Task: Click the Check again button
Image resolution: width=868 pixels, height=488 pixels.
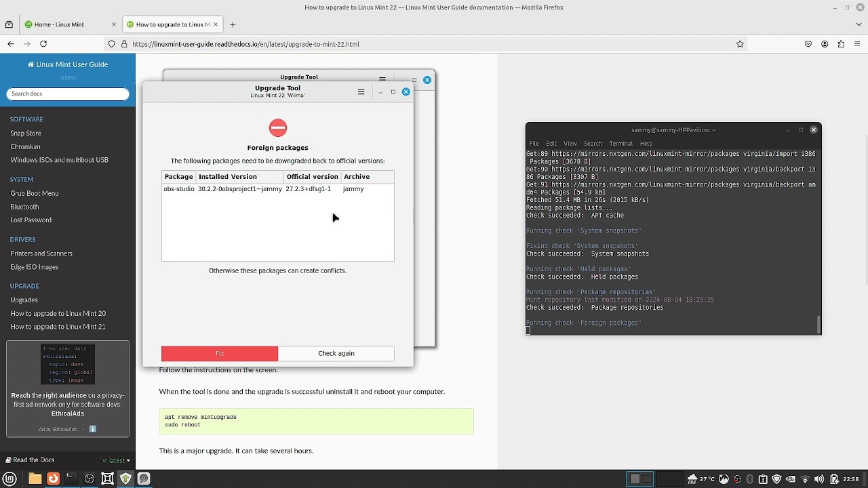Action: click(x=336, y=353)
